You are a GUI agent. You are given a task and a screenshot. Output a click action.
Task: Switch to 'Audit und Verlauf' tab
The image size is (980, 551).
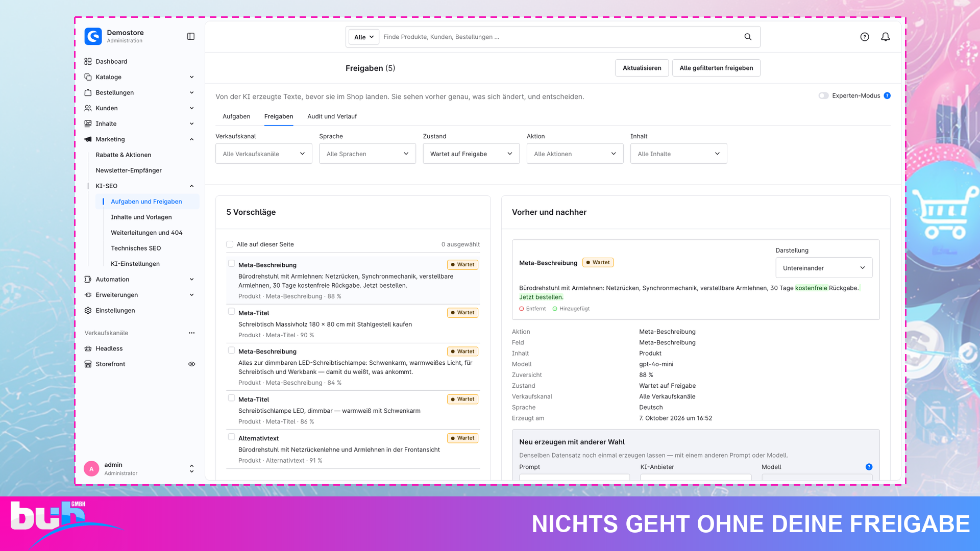click(332, 116)
